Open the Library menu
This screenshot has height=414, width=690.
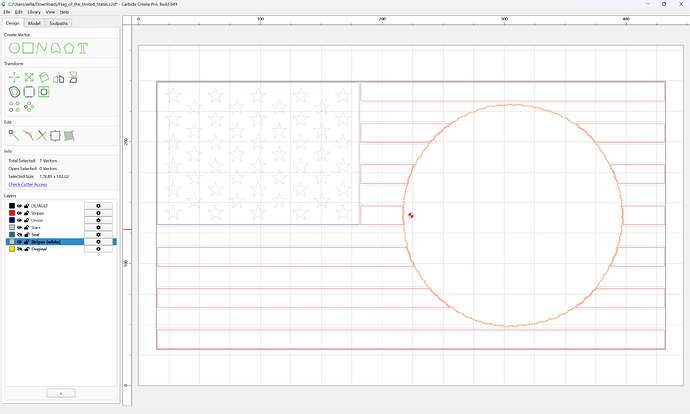[34, 12]
